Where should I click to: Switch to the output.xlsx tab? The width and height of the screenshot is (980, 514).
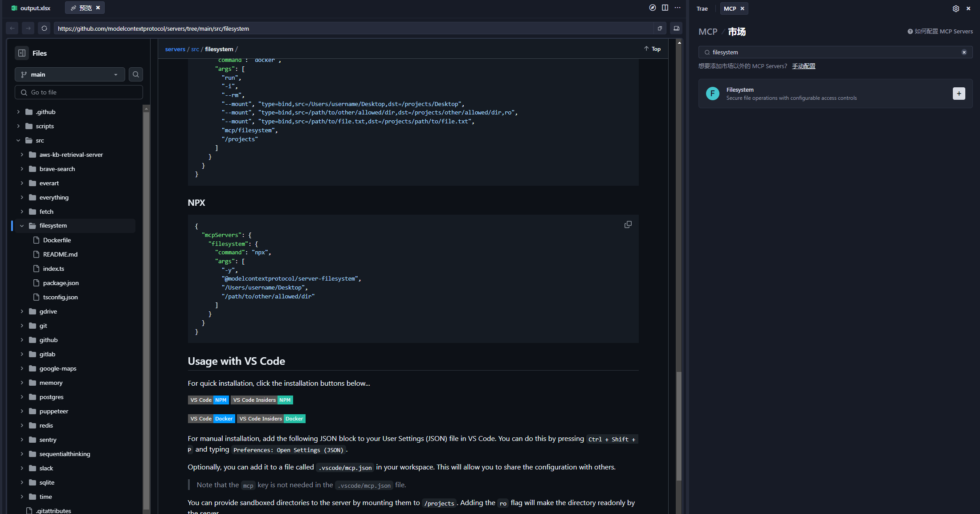click(31, 8)
